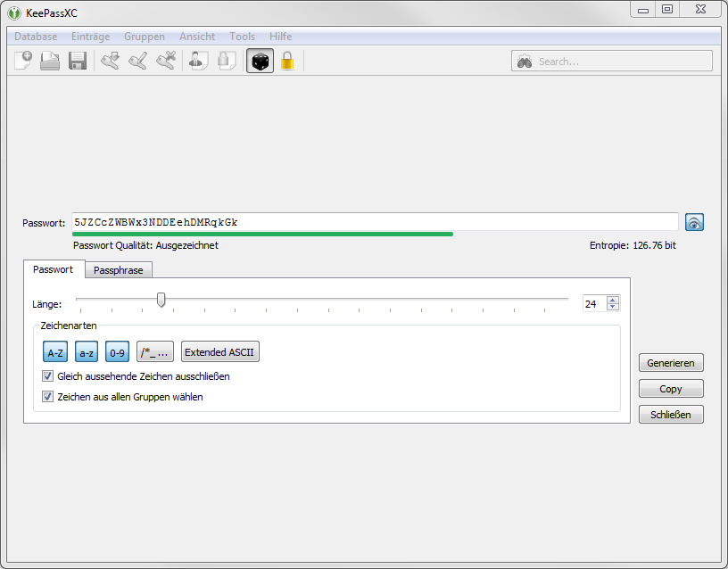Click the Passwort: field label
The width and height of the screenshot is (728, 569).
pyautogui.click(x=44, y=223)
